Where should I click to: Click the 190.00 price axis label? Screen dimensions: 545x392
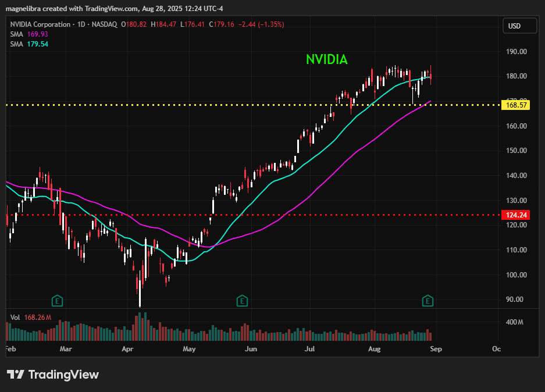(516, 51)
